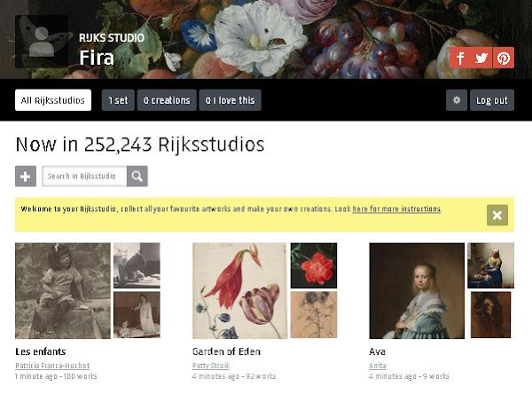Viewport: 532px width, 402px height.
Task: Click the Log out button
Action: (x=492, y=100)
